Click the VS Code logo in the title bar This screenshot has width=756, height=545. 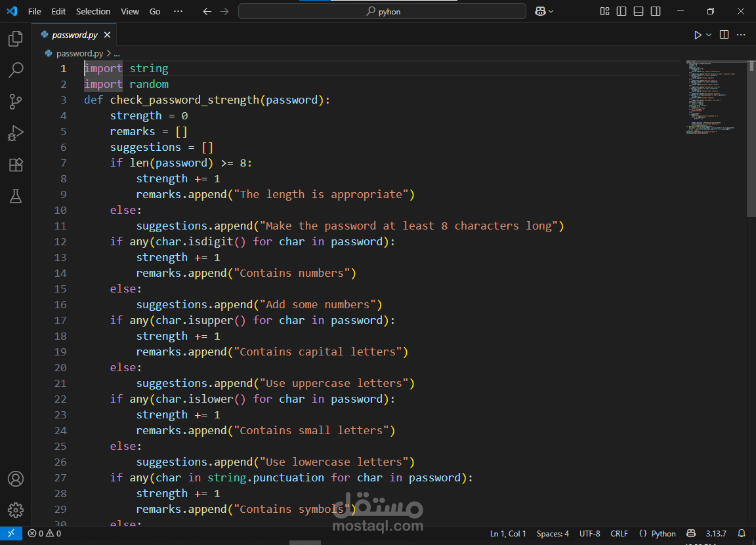tap(12, 11)
